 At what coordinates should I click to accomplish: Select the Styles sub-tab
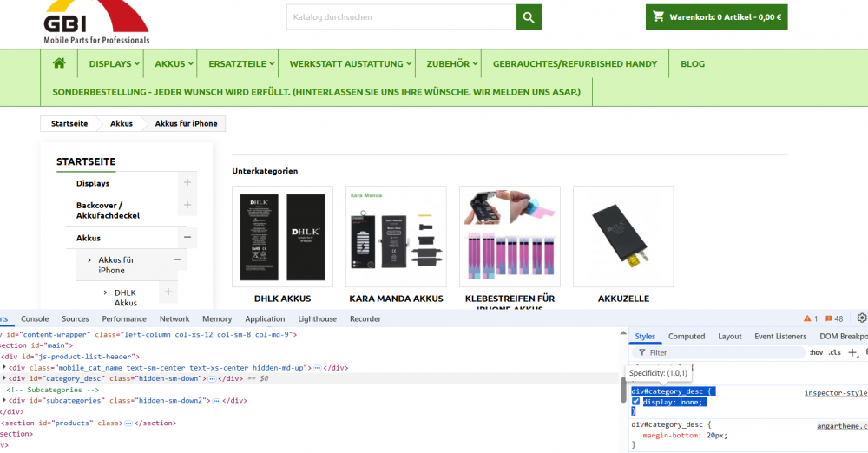tap(645, 336)
